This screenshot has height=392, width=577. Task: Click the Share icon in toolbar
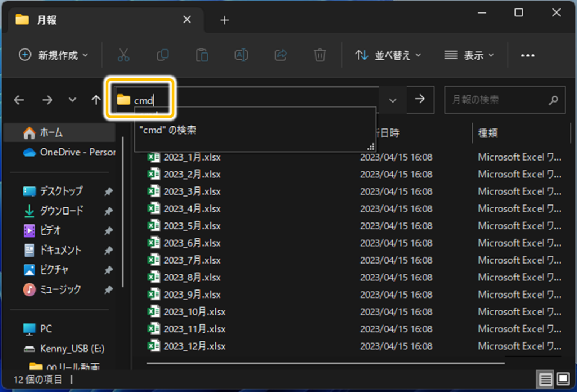coord(280,55)
